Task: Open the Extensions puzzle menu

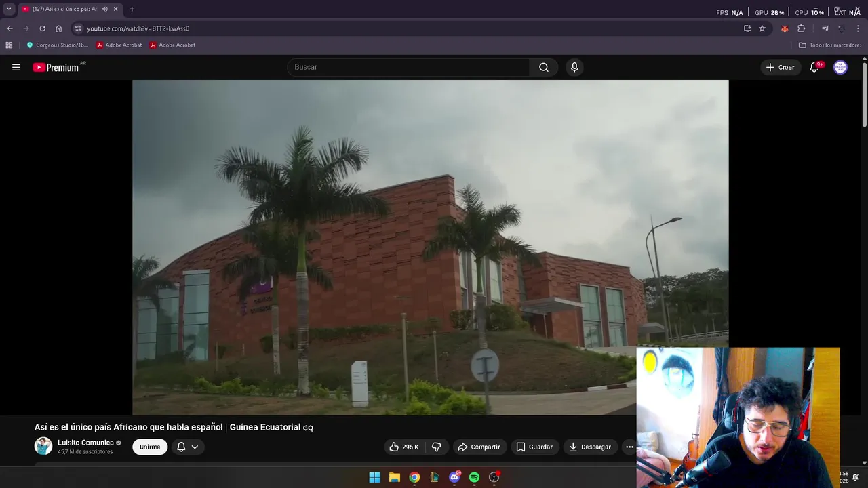Action: 801,28
